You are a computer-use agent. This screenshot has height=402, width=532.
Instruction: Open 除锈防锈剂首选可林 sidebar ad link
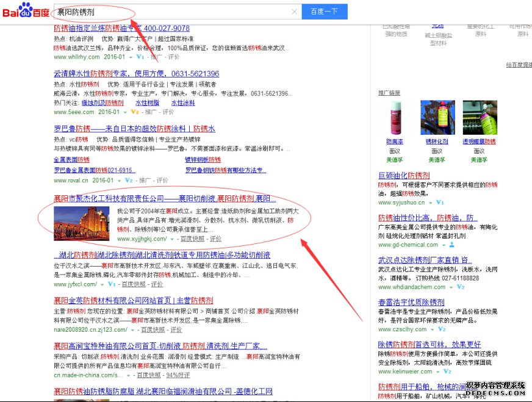point(430,345)
